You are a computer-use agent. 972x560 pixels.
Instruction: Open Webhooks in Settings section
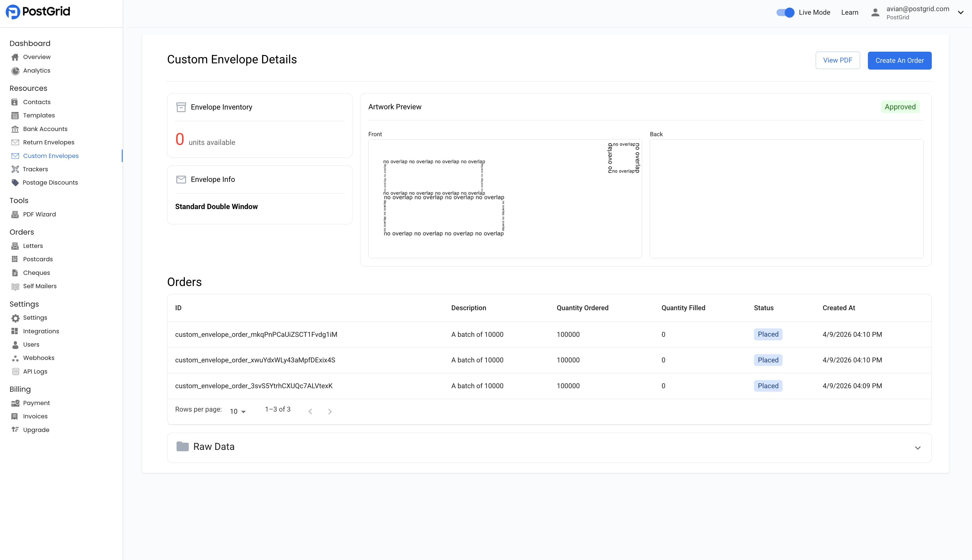point(38,358)
